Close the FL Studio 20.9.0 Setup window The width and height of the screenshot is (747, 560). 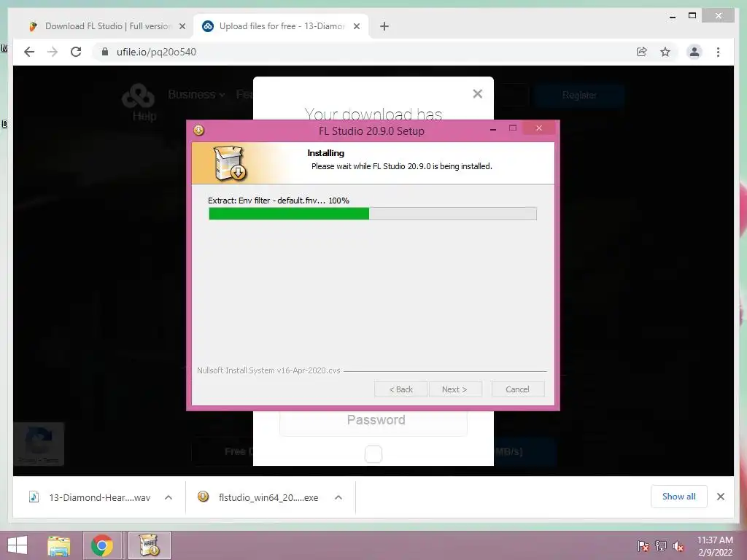tap(539, 128)
